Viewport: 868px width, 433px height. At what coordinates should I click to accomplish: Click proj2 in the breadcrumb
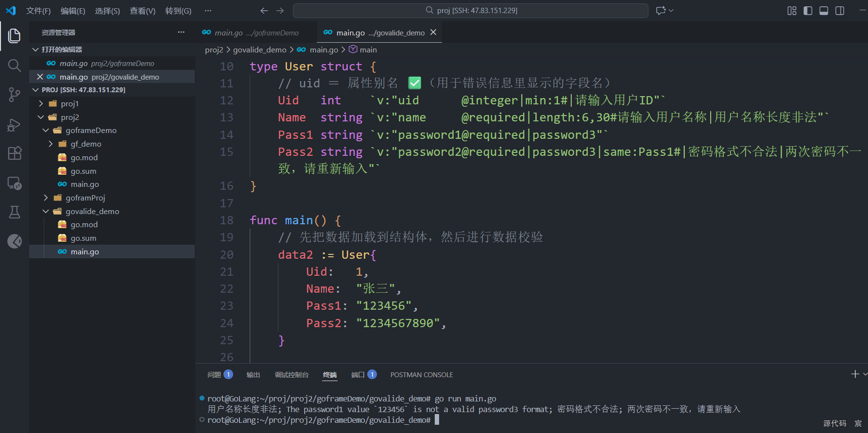click(214, 50)
